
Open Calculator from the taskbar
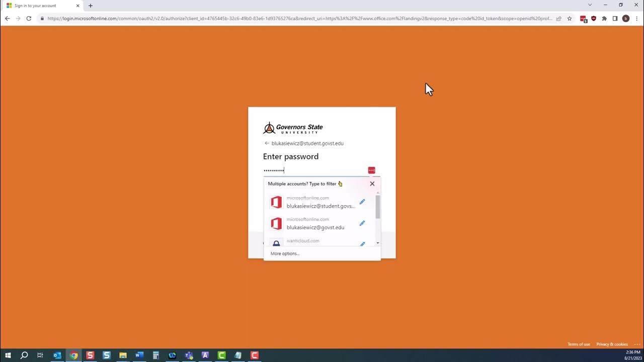(x=155, y=355)
